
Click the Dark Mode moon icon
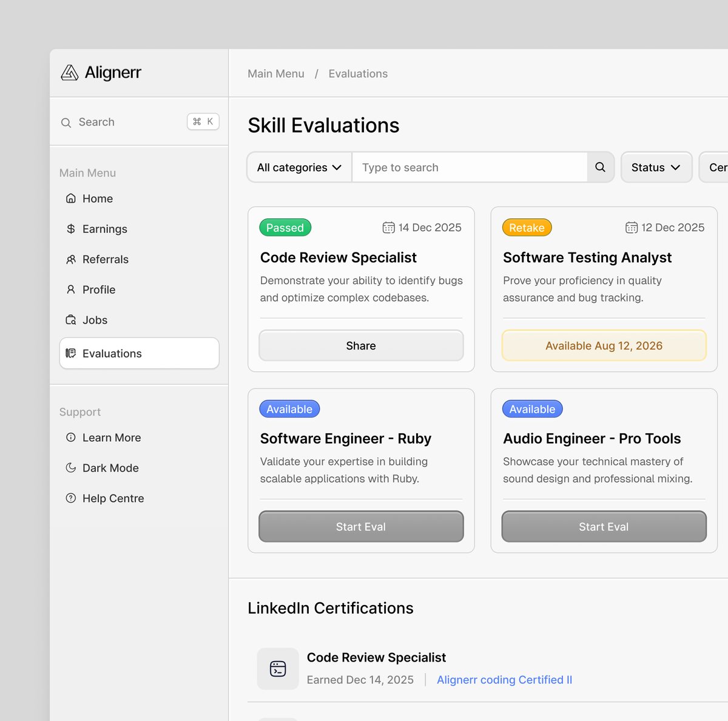71,468
